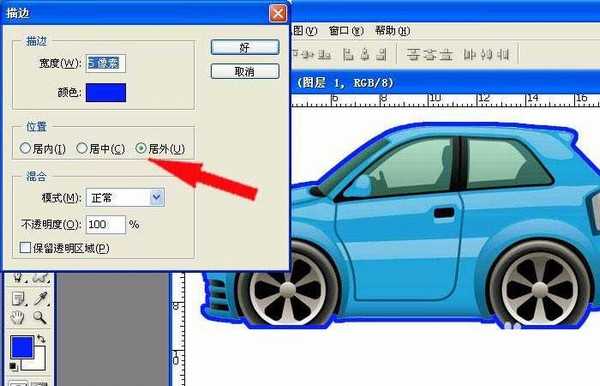
Task: Open the partially visible 图(V) view menu
Action: click(305, 31)
